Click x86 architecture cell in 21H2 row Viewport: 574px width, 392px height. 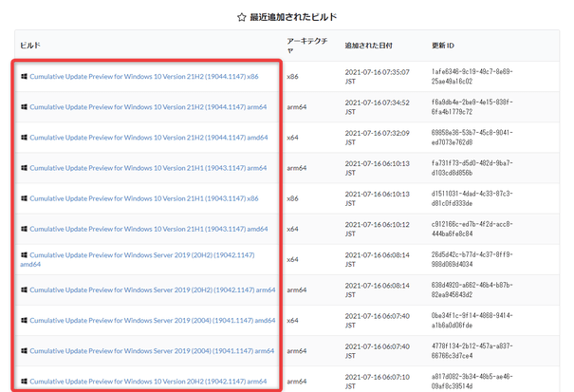[292, 77]
